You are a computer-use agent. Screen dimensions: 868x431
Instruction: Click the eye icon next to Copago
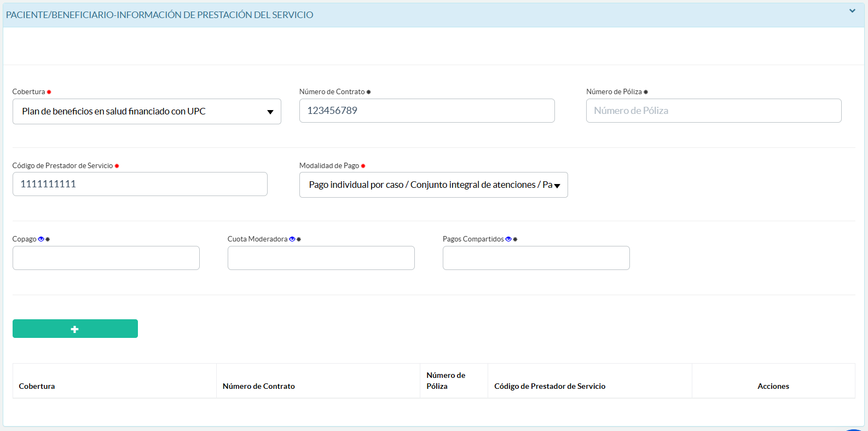(41, 239)
